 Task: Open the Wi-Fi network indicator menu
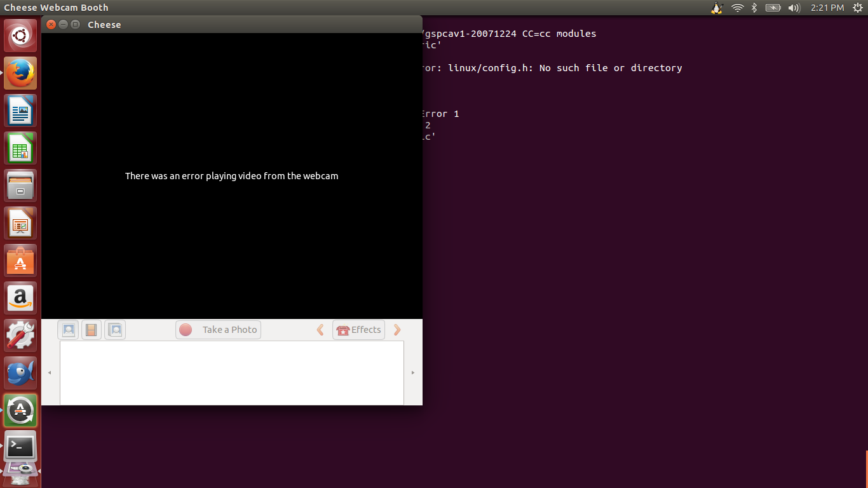point(737,8)
